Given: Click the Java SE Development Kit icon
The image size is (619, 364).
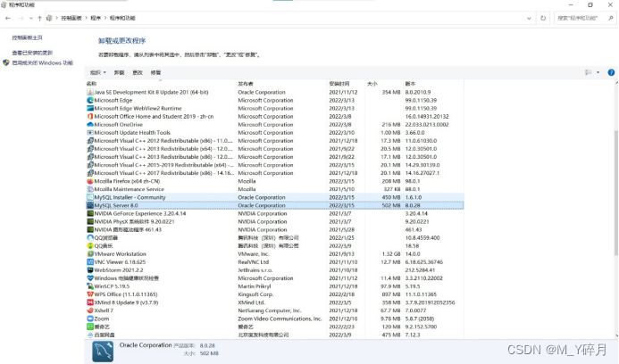Looking at the screenshot, I should [x=90, y=92].
